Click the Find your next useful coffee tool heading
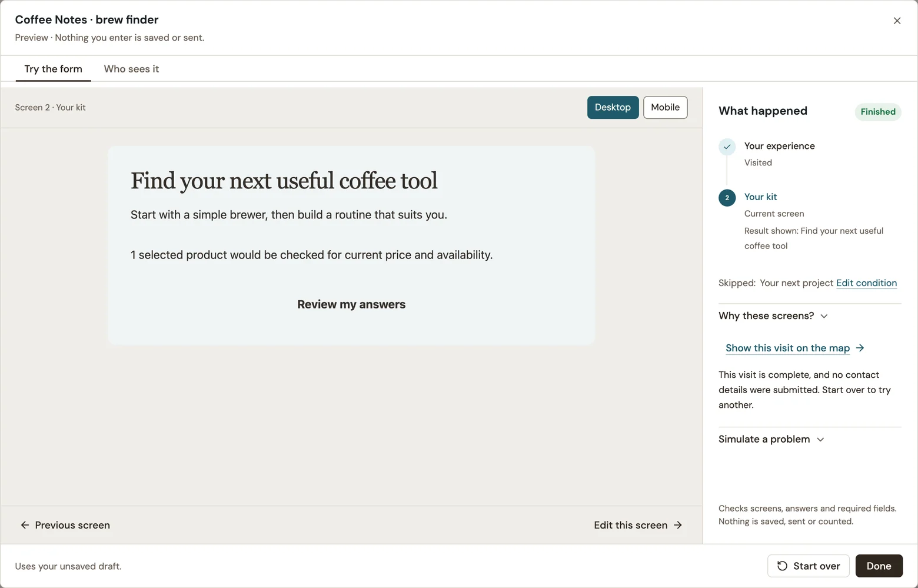The height and width of the screenshot is (588, 918). pos(284,181)
